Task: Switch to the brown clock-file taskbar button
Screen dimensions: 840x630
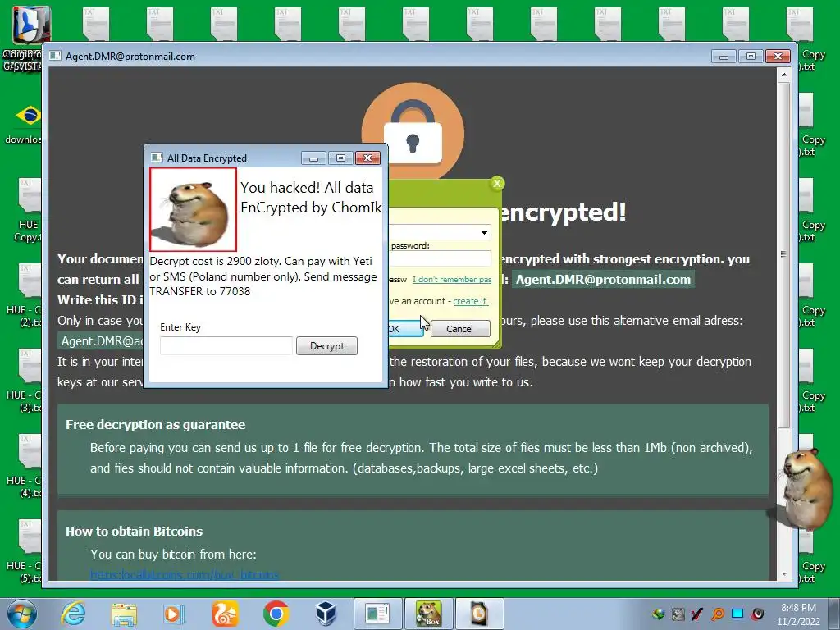Action: [479, 614]
